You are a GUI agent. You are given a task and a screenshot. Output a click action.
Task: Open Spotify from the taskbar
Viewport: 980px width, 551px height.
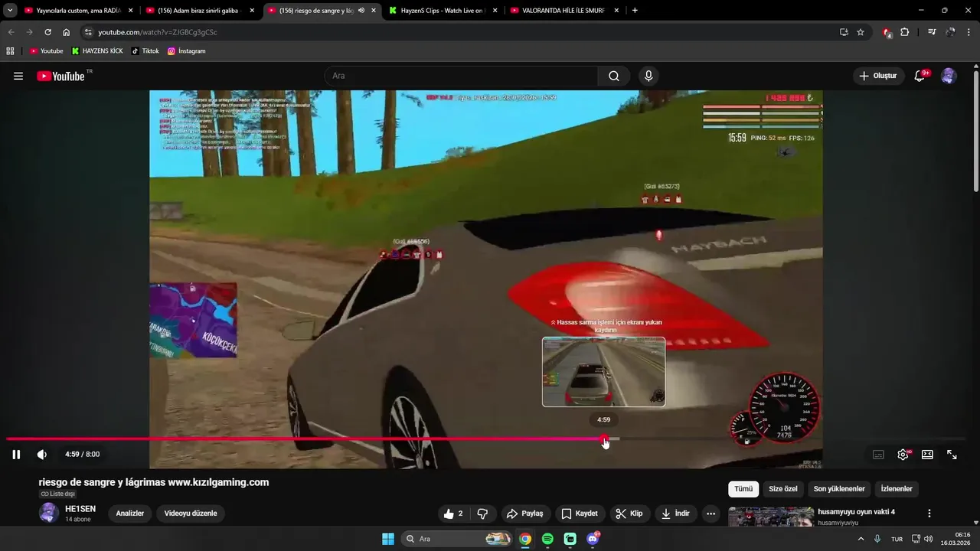point(547,539)
